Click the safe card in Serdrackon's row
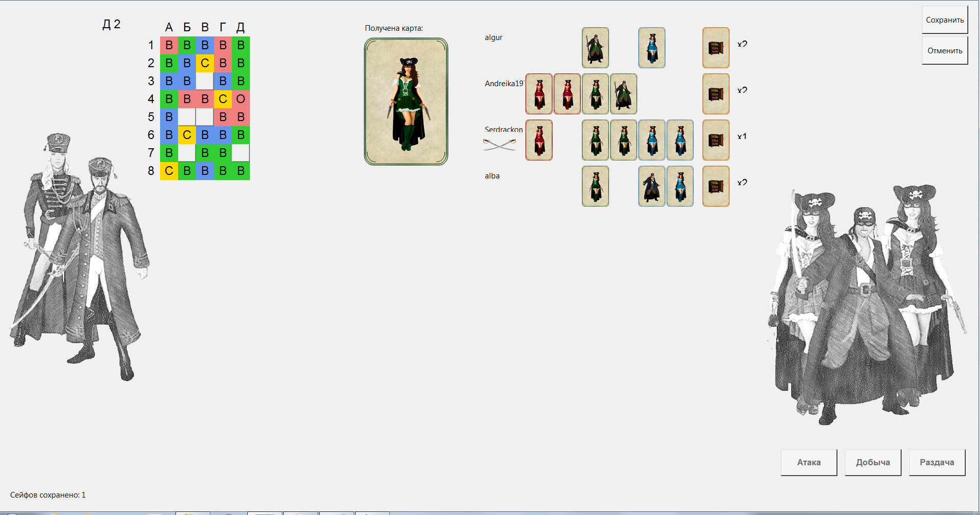 (x=716, y=140)
